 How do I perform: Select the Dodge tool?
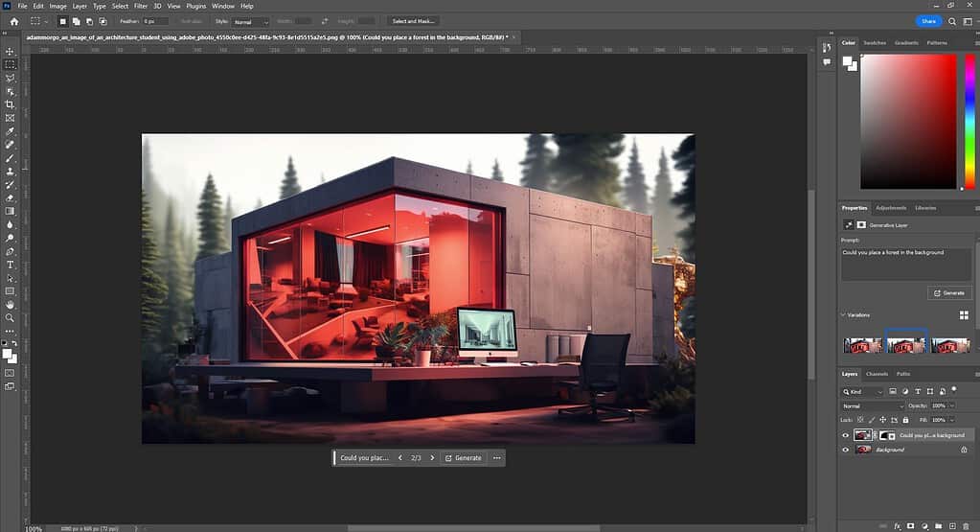click(10, 238)
